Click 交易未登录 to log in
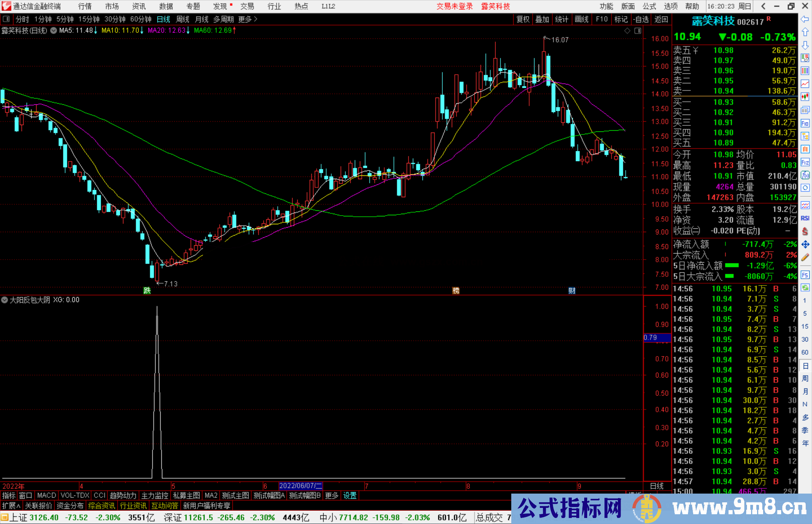The height and width of the screenshot is (524, 812). pos(454,6)
